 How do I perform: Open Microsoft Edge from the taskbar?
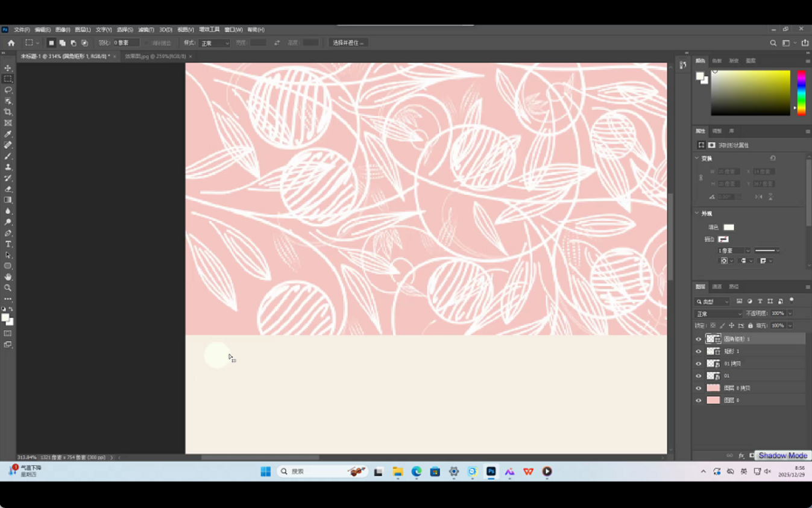(x=417, y=472)
